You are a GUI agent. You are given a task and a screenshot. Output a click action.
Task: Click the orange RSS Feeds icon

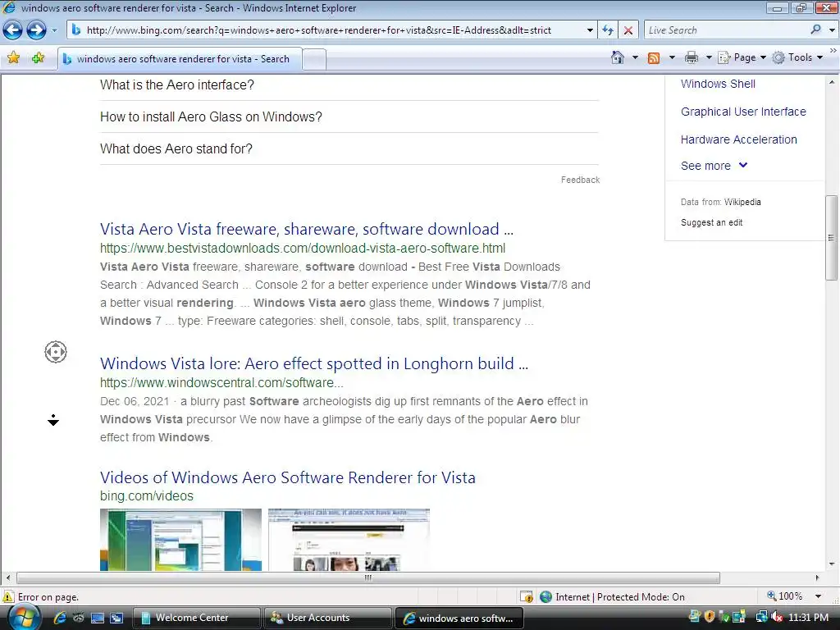[654, 58]
